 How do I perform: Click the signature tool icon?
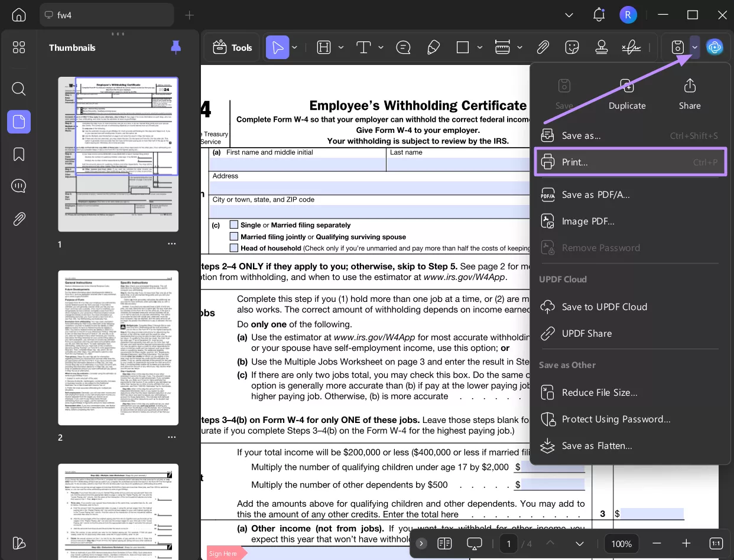631,47
